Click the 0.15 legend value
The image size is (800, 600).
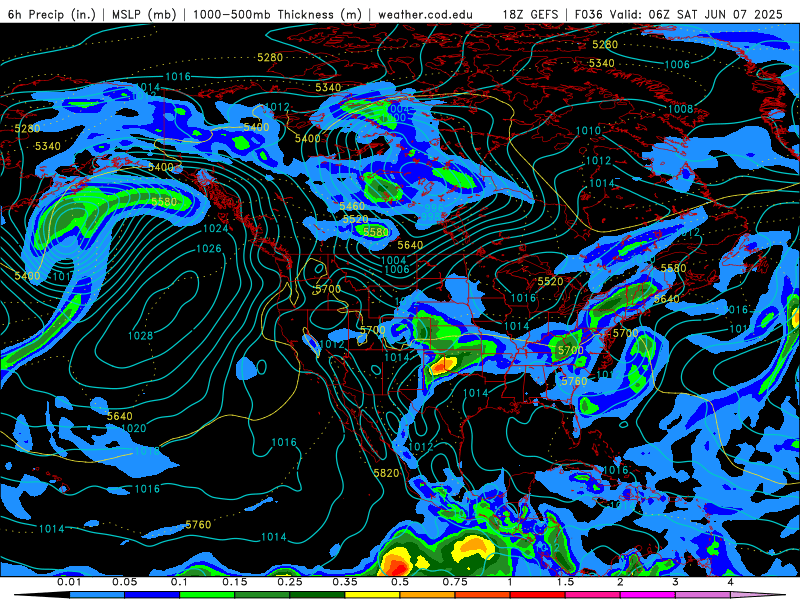click(x=235, y=582)
